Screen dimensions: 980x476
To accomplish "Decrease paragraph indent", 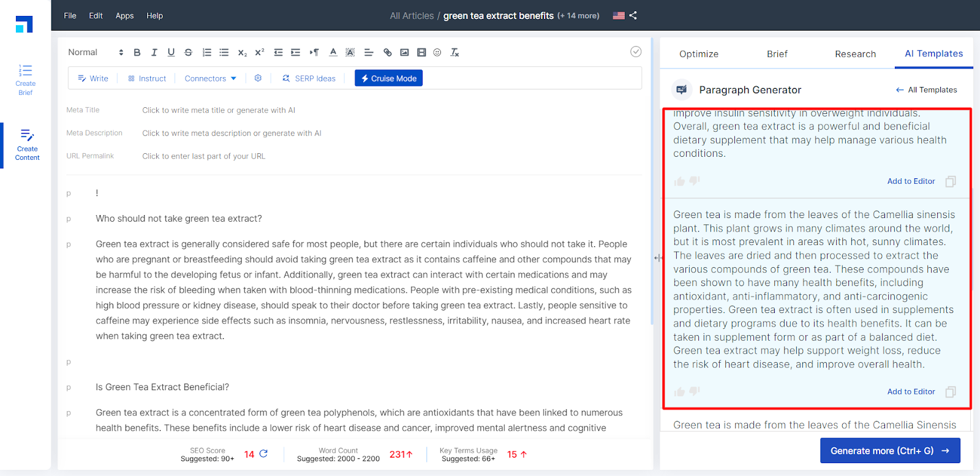I will [x=278, y=53].
